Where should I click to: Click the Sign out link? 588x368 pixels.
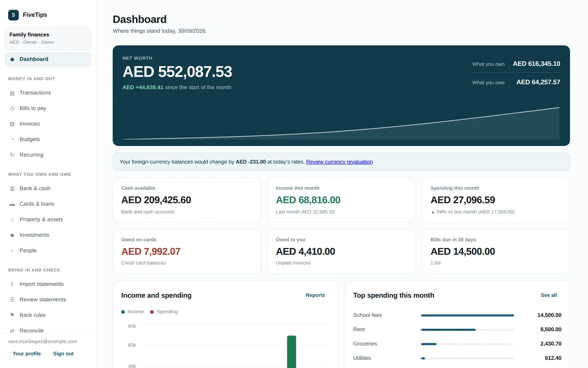63,354
